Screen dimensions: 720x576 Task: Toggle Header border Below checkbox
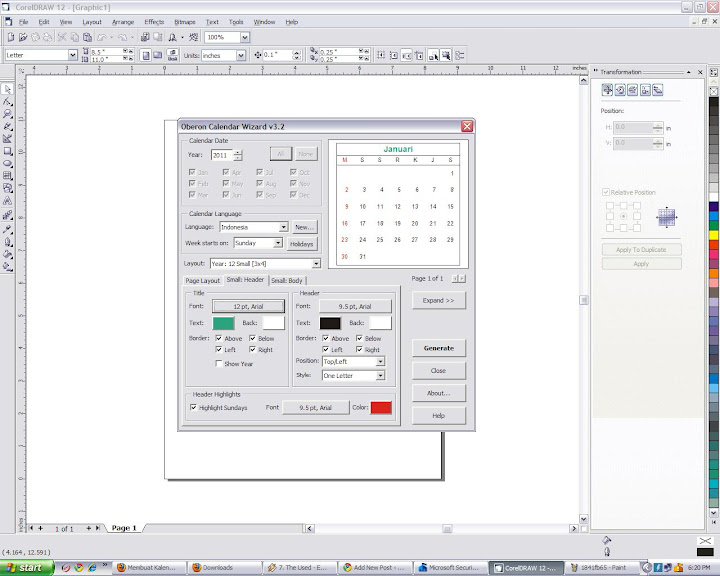tap(360, 338)
